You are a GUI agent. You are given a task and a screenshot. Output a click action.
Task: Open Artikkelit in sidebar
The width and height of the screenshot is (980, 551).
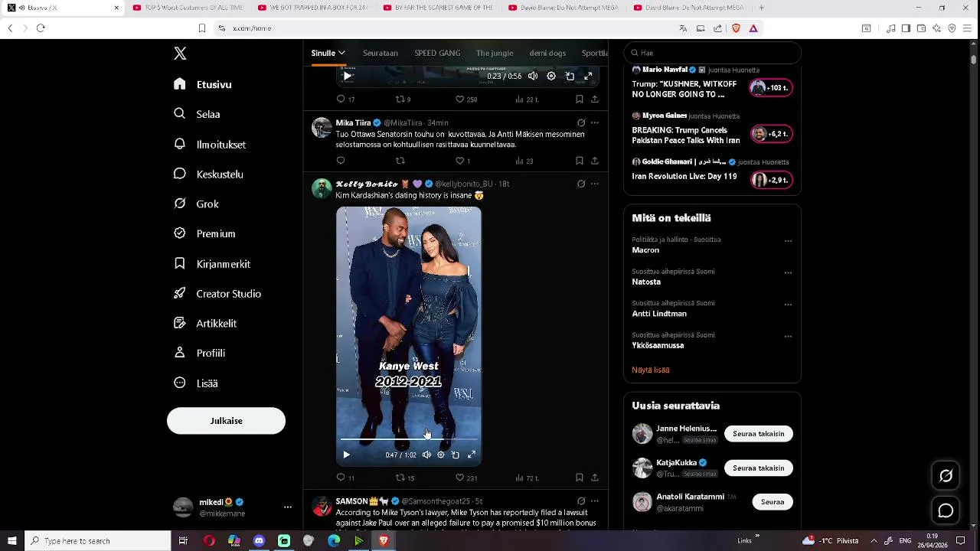[205, 323]
